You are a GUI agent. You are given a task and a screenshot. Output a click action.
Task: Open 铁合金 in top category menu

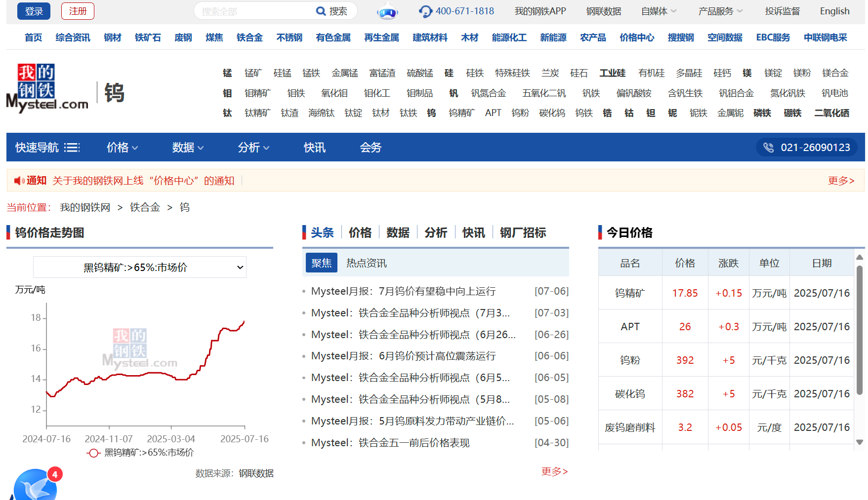pos(249,38)
